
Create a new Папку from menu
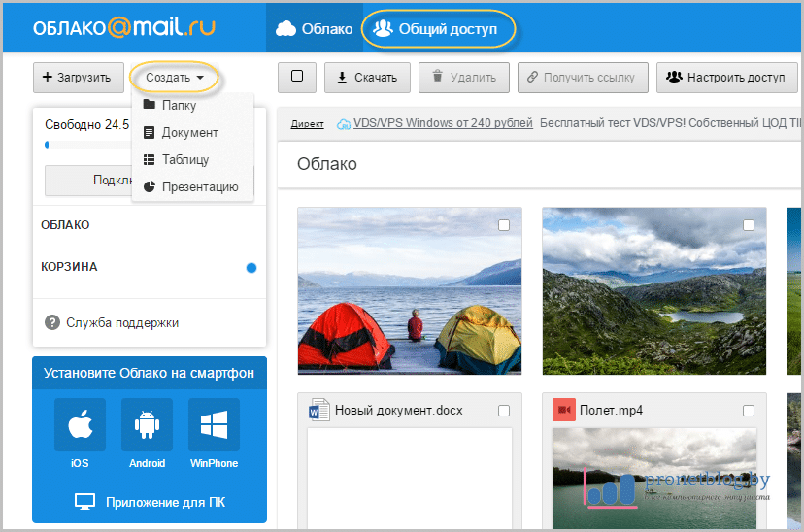point(192,105)
